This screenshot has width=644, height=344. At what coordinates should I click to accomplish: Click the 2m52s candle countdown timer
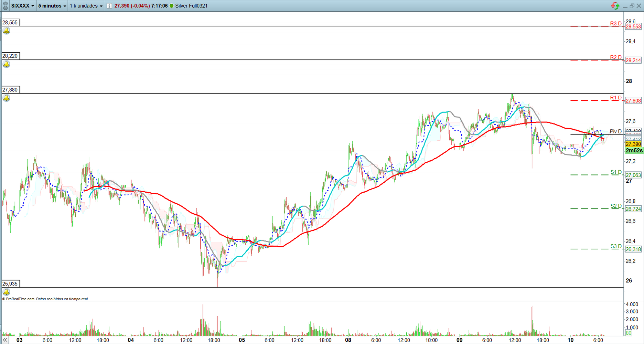pyautogui.click(x=634, y=151)
